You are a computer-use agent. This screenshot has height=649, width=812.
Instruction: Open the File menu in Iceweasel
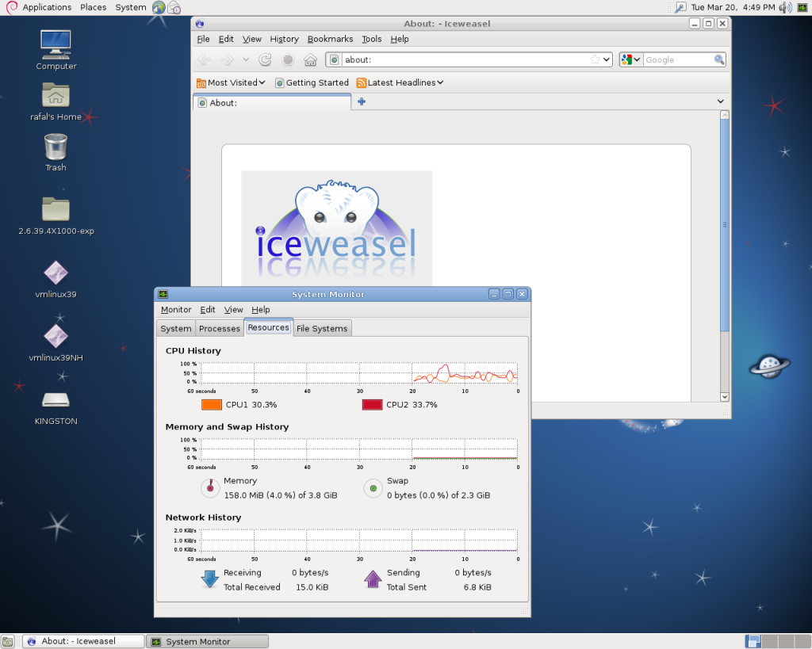pyautogui.click(x=203, y=39)
